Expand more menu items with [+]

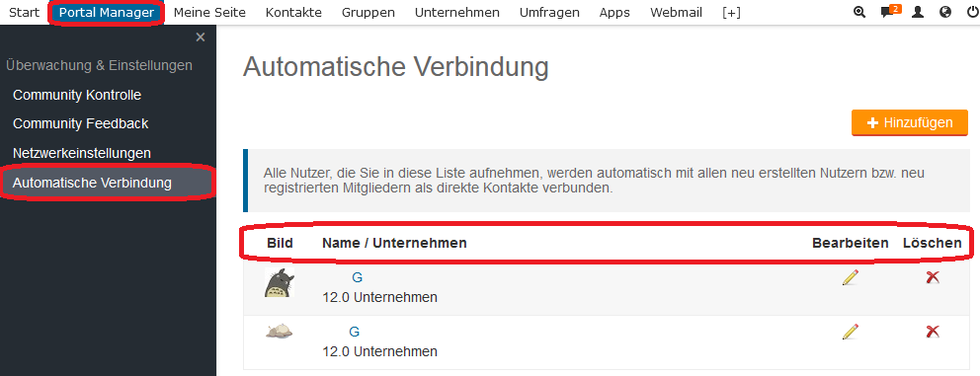(731, 13)
